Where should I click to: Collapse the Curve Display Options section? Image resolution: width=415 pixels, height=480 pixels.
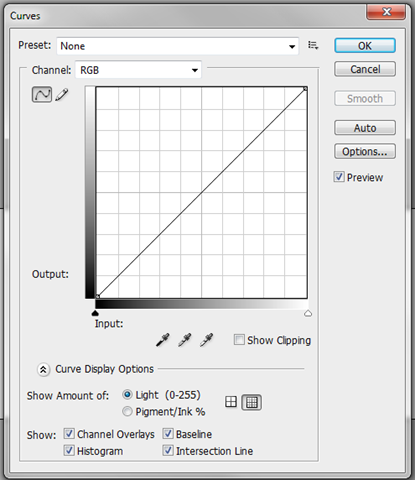43,369
